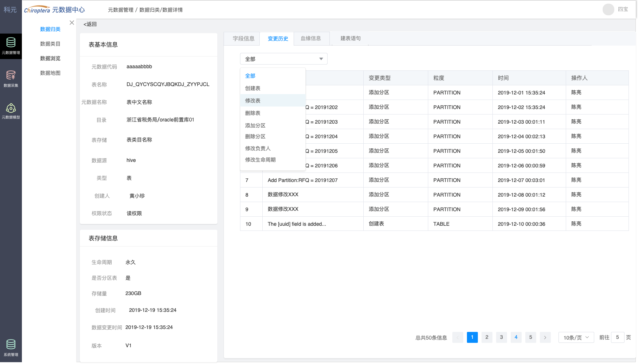
Task: Click timestamp 2019-12-01 15:35:24
Action: (522, 93)
